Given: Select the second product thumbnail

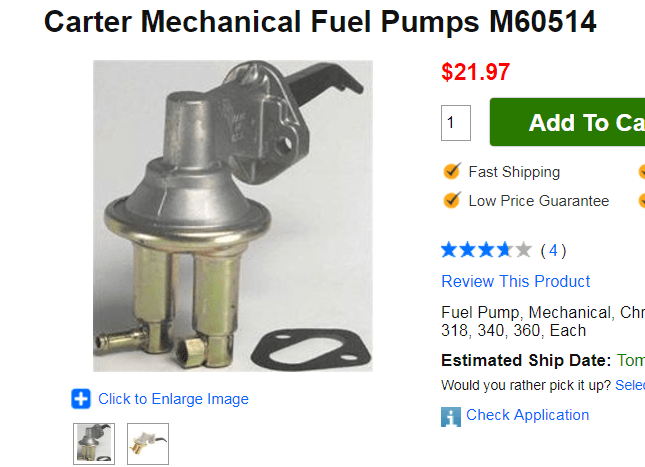Looking at the screenshot, I should [148, 444].
